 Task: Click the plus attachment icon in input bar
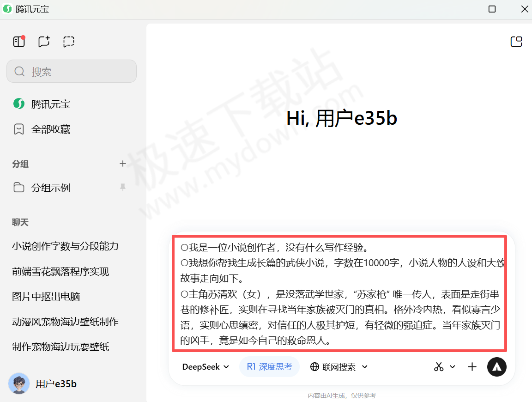coord(472,367)
